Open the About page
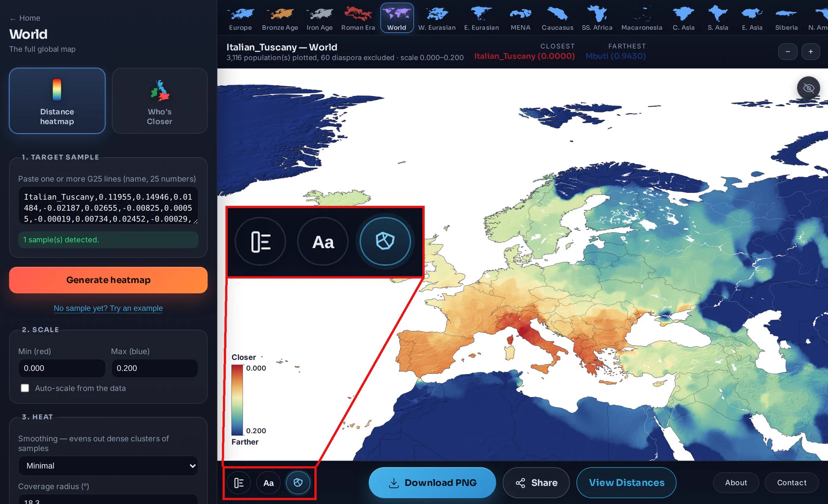828x504 pixels. [x=736, y=483]
